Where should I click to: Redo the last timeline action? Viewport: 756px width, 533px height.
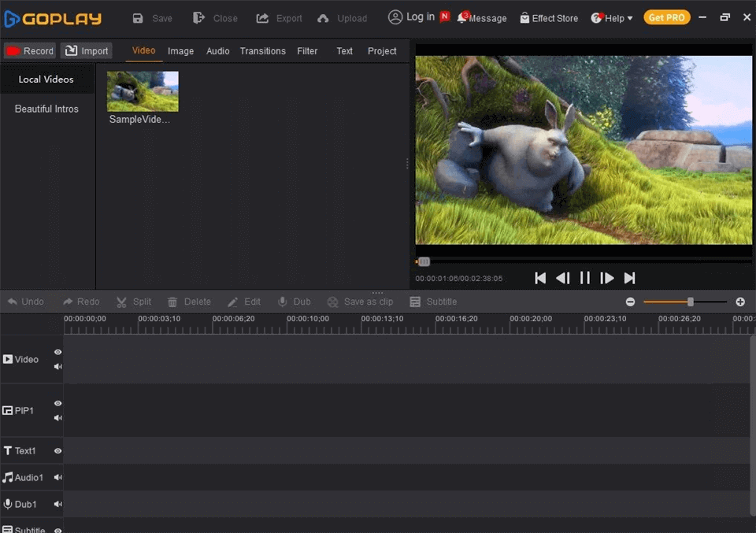point(81,302)
